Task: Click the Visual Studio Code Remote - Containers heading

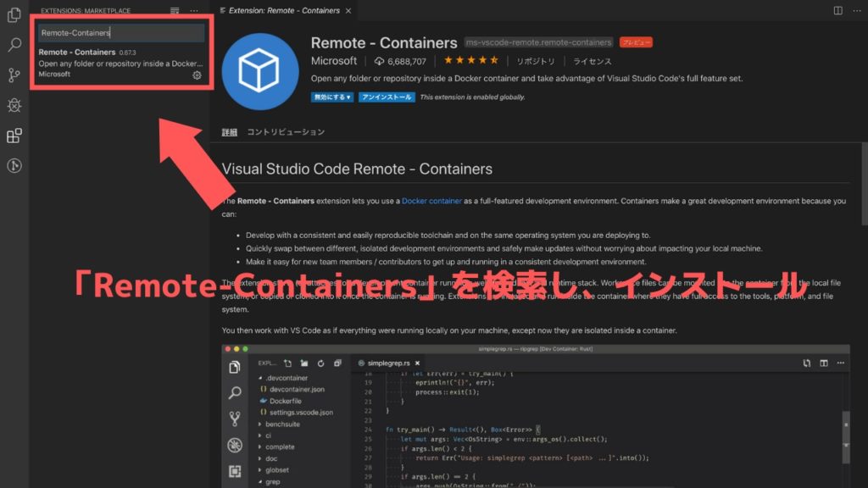Action: pos(357,169)
